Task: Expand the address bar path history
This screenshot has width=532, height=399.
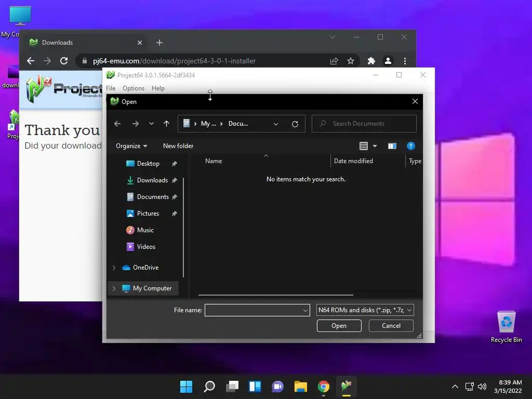Action: (276, 124)
